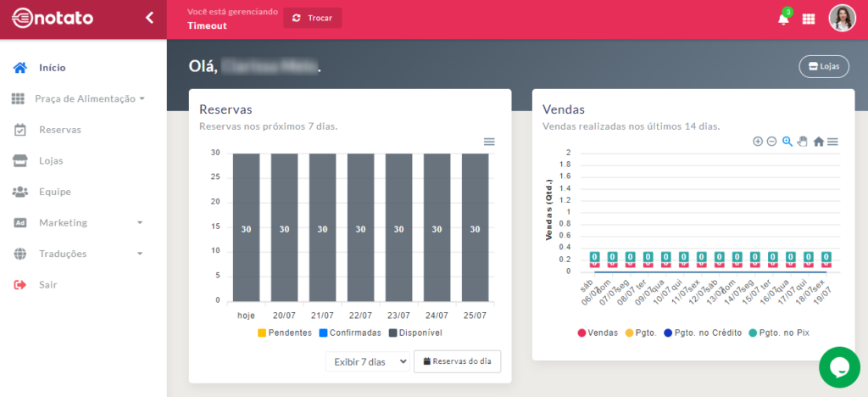Open the notifications bell icon

click(782, 19)
